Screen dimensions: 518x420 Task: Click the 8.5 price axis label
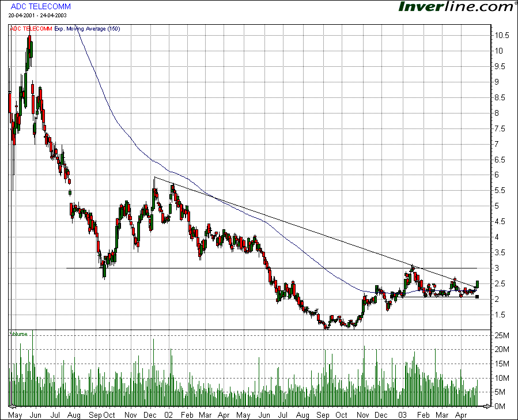(x=500, y=97)
